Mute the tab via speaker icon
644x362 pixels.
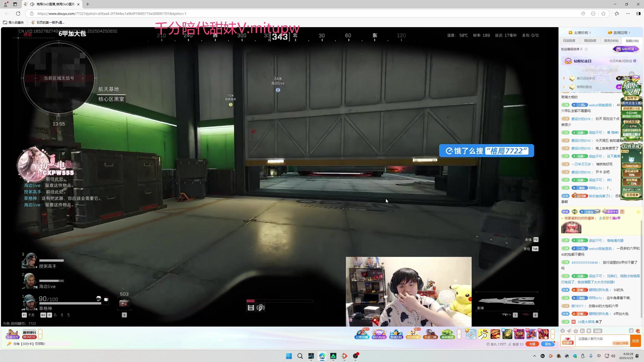click(x=32, y=4)
